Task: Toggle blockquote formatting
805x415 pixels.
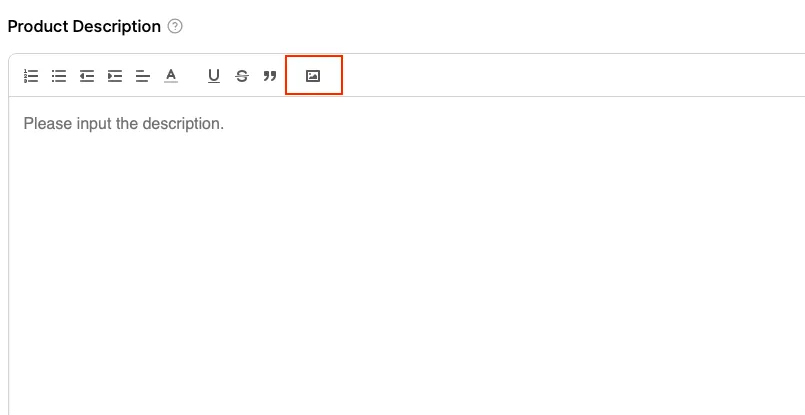Action: pos(269,76)
